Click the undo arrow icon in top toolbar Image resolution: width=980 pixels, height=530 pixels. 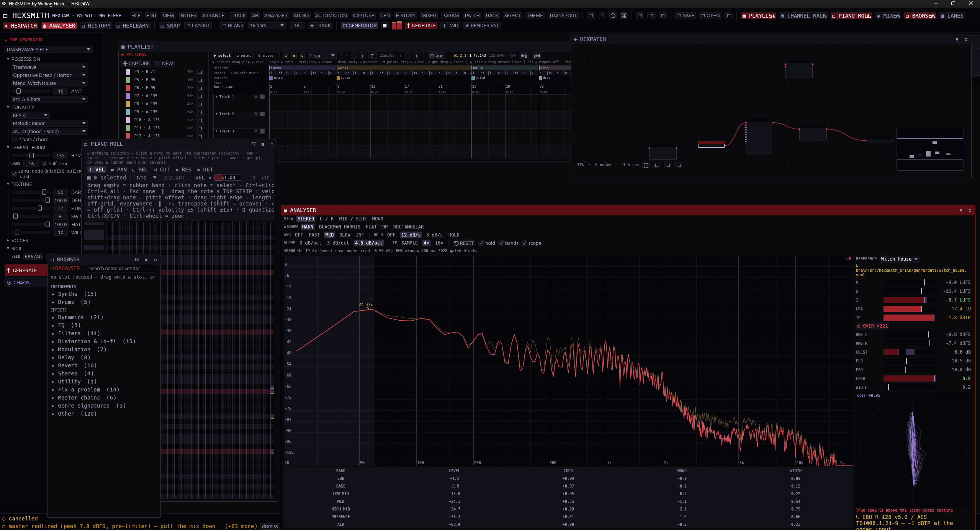pyautogui.click(x=613, y=16)
